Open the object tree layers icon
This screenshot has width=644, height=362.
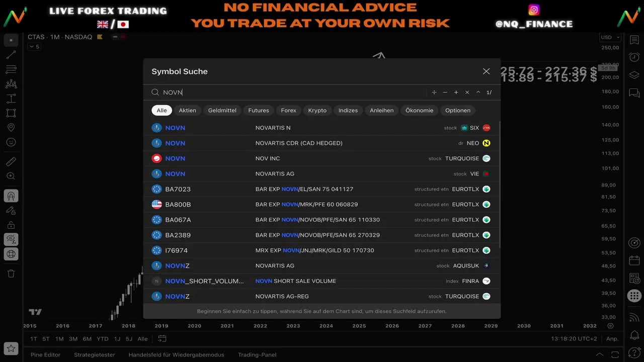click(634, 75)
